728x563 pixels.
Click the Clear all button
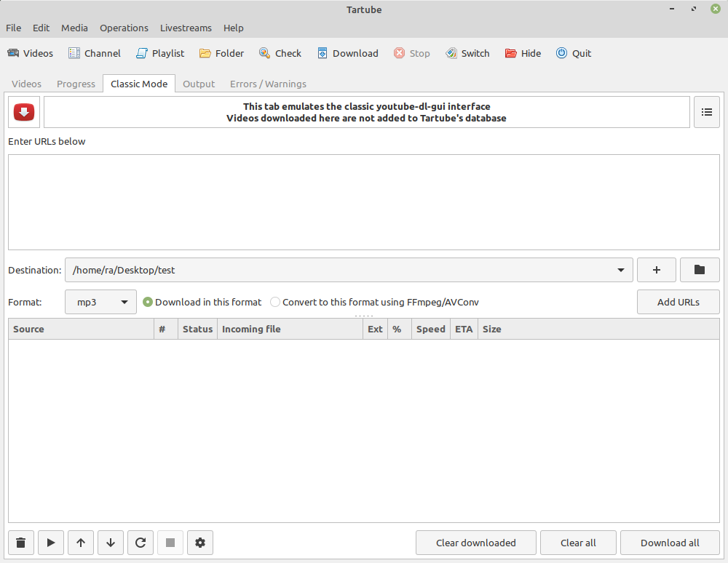coord(578,543)
